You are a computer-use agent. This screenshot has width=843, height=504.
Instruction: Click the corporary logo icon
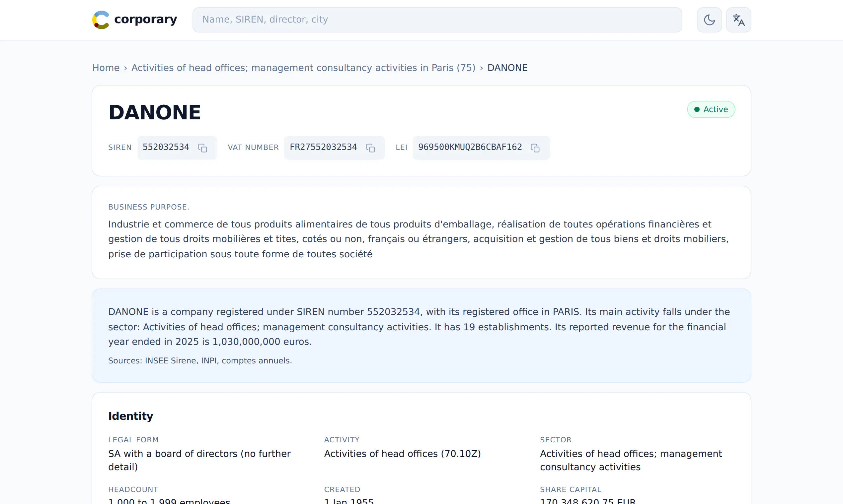point(101,20)
